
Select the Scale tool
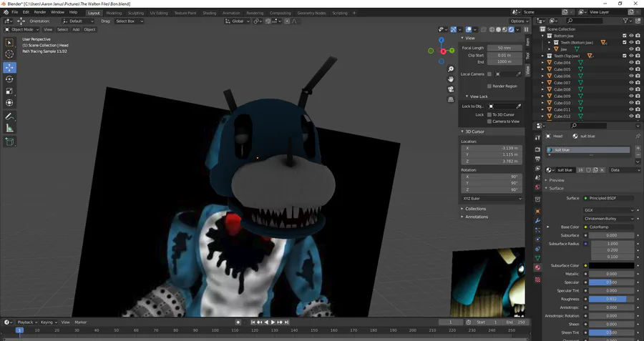coord(9,91)
